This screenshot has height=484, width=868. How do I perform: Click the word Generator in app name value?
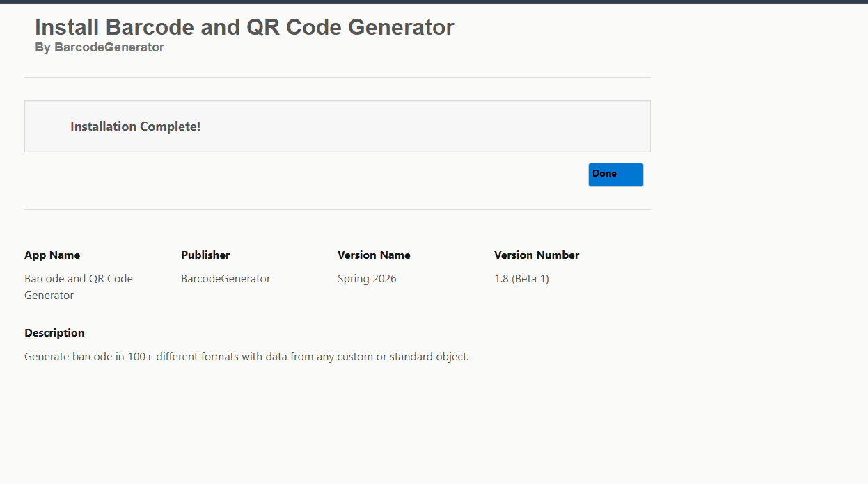(x=49, y=296)
